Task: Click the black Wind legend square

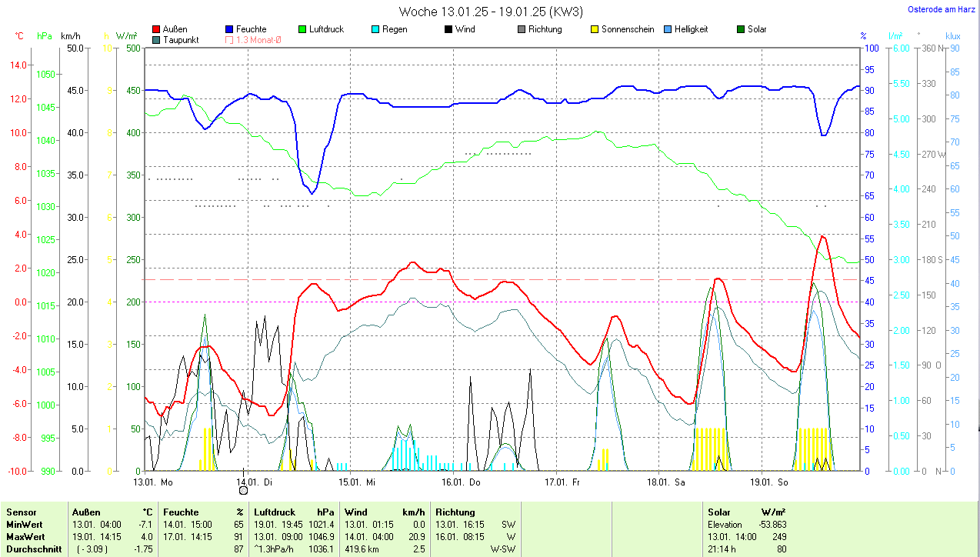Action: point(448,29)
